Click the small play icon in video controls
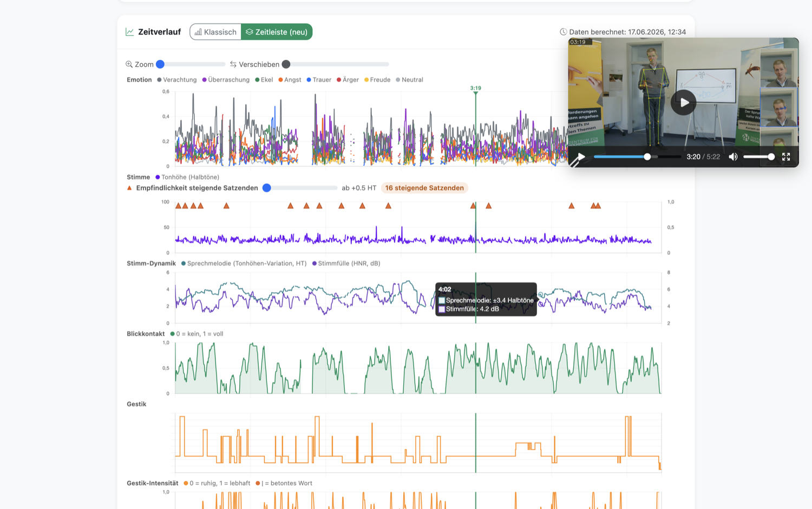 [581, 157]
